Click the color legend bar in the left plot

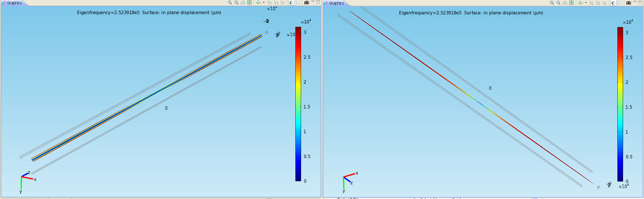tap(298, 104)
